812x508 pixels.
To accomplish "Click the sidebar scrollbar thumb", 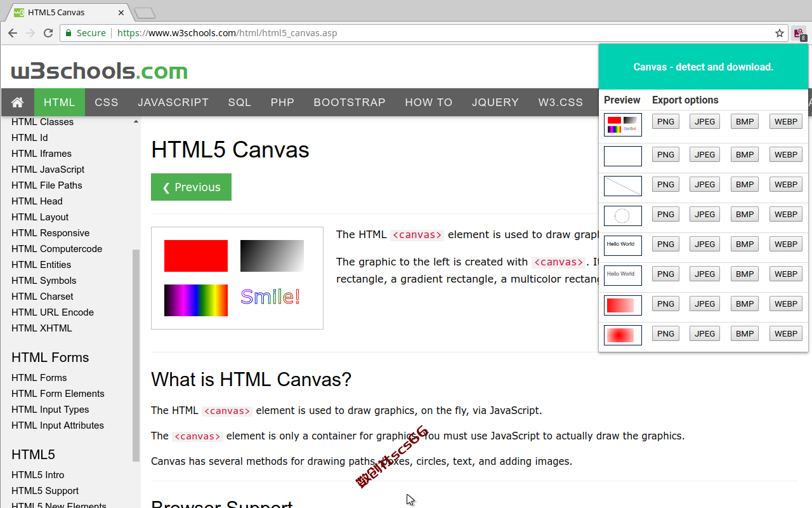I will 136,355.
